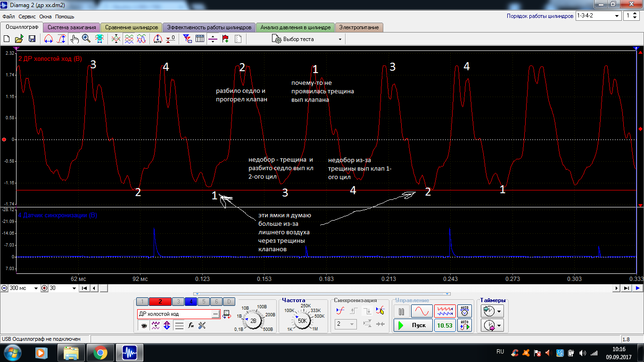Open the table view icon

pos(200,39)
